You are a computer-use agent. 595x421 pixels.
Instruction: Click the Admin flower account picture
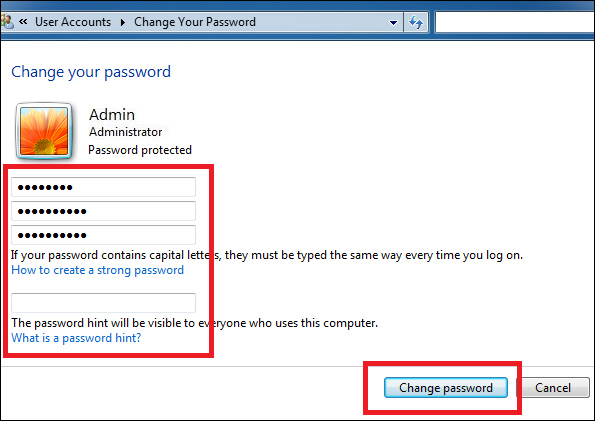(44, 131)
